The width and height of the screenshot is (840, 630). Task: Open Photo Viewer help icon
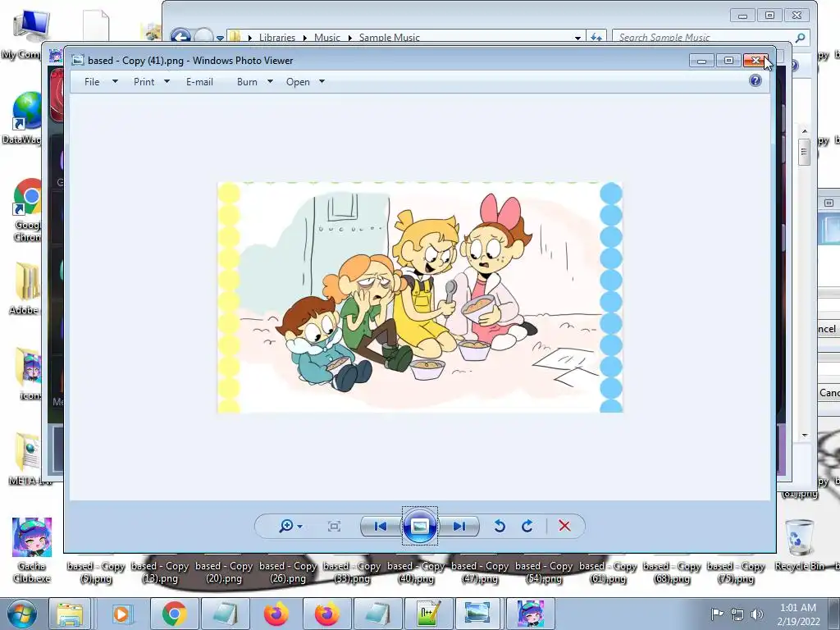(x=756, y=81)
